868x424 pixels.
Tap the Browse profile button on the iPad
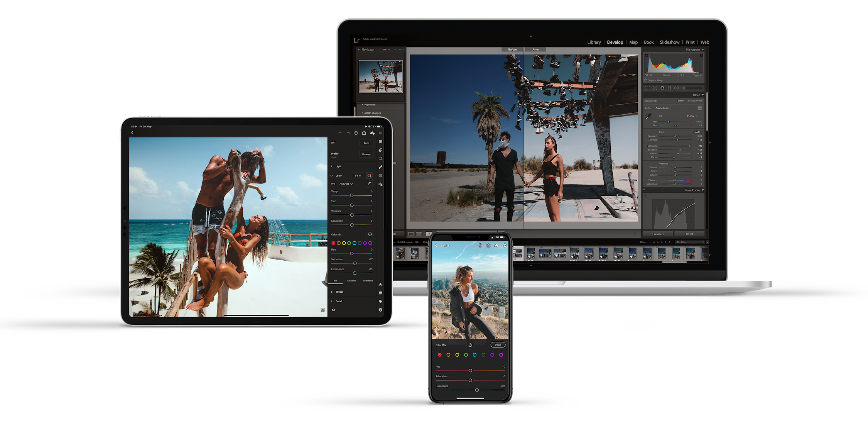366,154
